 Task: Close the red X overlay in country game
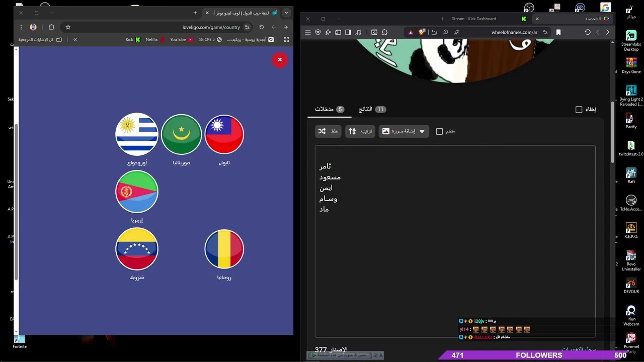click(x=280, y=60)
